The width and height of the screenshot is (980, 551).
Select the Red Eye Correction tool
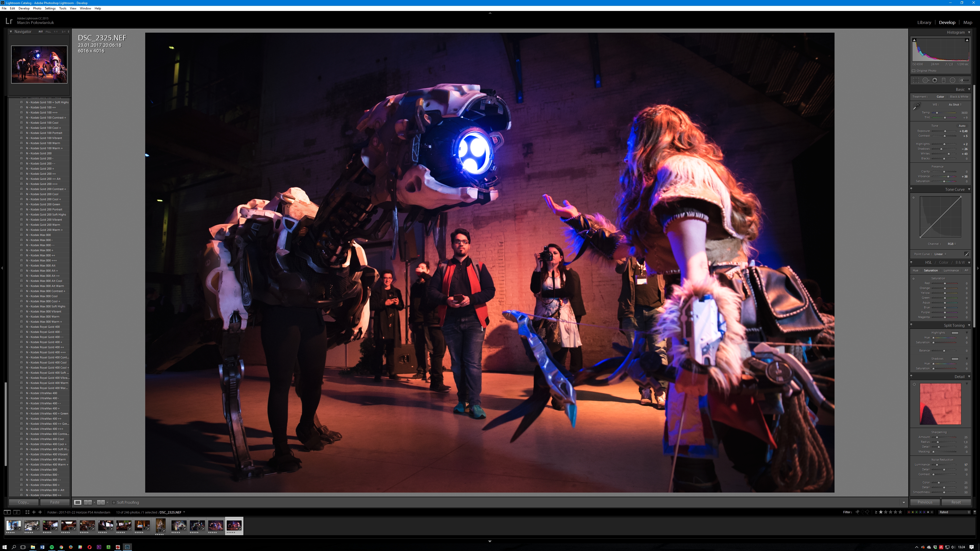point(935,80)
